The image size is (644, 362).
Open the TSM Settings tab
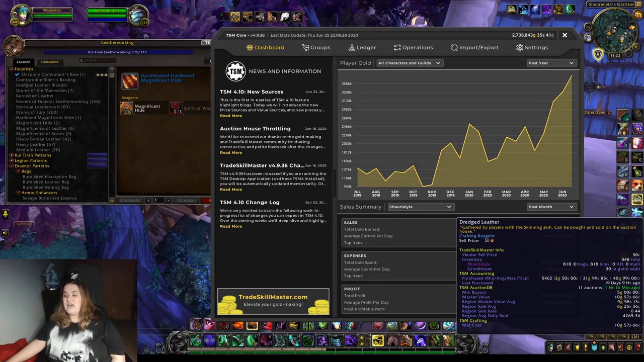tap(532, 47)
